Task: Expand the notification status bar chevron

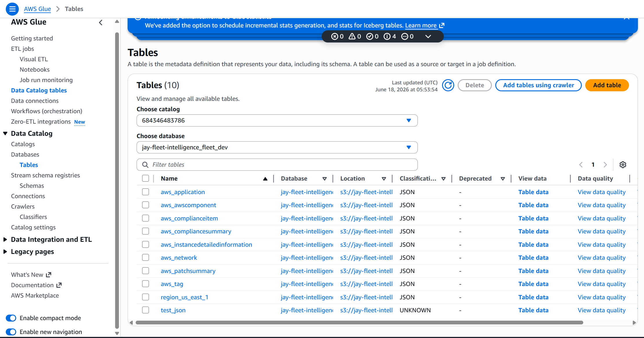Action: coord(428,36)
